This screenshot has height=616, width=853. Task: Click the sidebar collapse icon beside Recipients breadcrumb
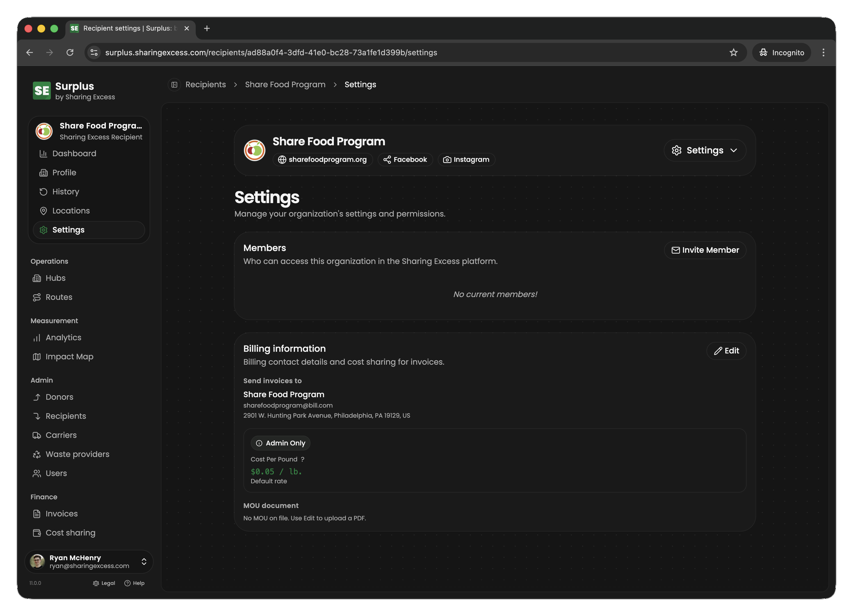coord(174,84)
